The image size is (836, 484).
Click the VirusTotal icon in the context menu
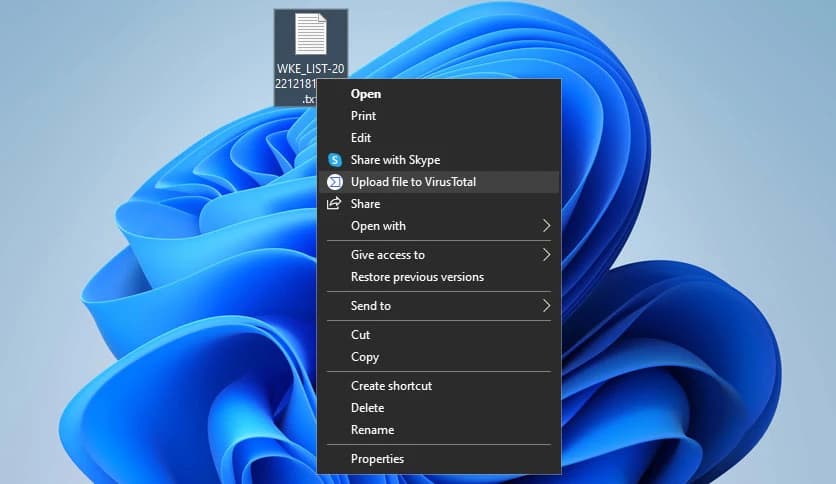[x=335, y=182]
